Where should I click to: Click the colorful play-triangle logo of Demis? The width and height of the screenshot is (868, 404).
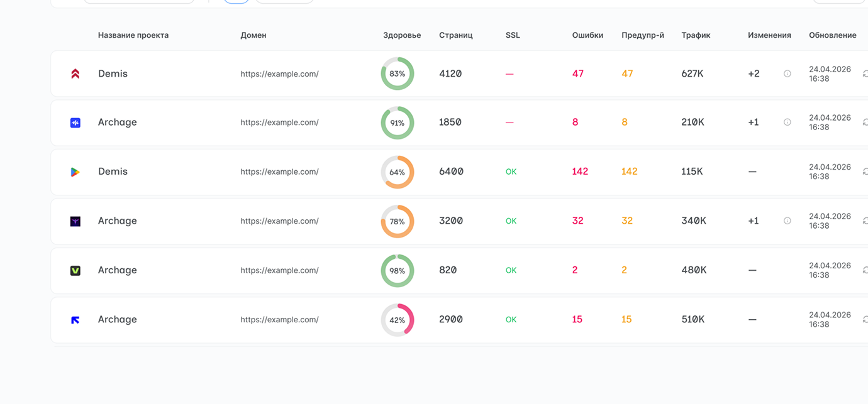tap(75, 172)
